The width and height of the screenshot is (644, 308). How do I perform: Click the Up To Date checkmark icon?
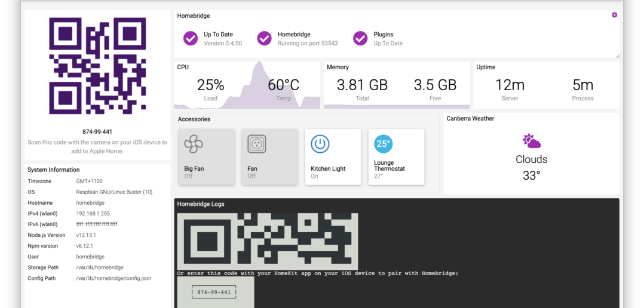191,38
